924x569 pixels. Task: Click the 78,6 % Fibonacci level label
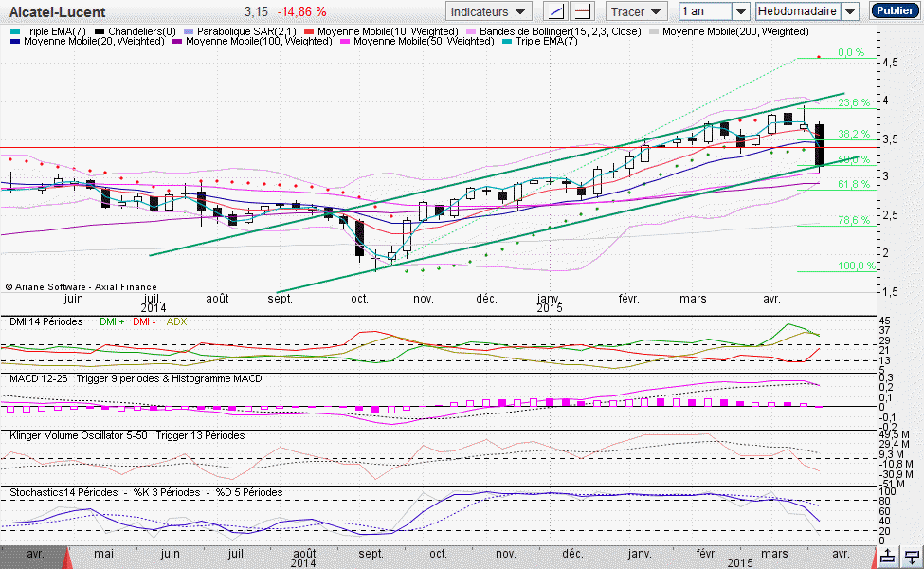854,221
